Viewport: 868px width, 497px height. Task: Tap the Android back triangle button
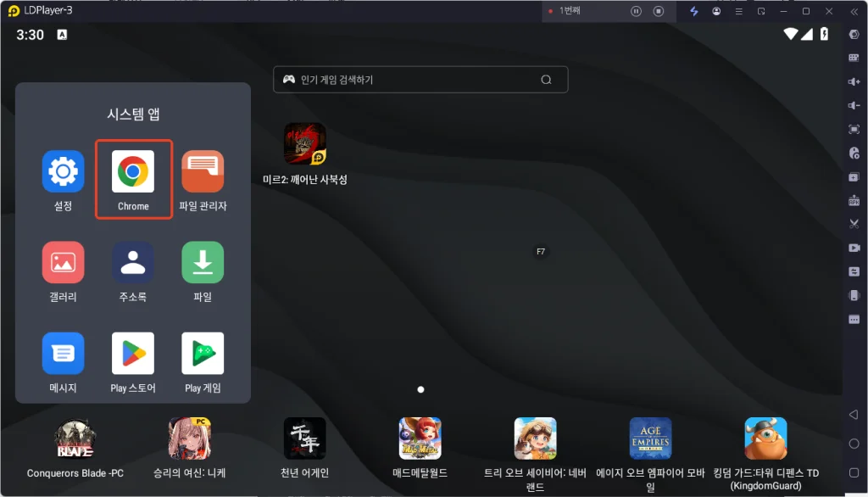tap(854, 415)
